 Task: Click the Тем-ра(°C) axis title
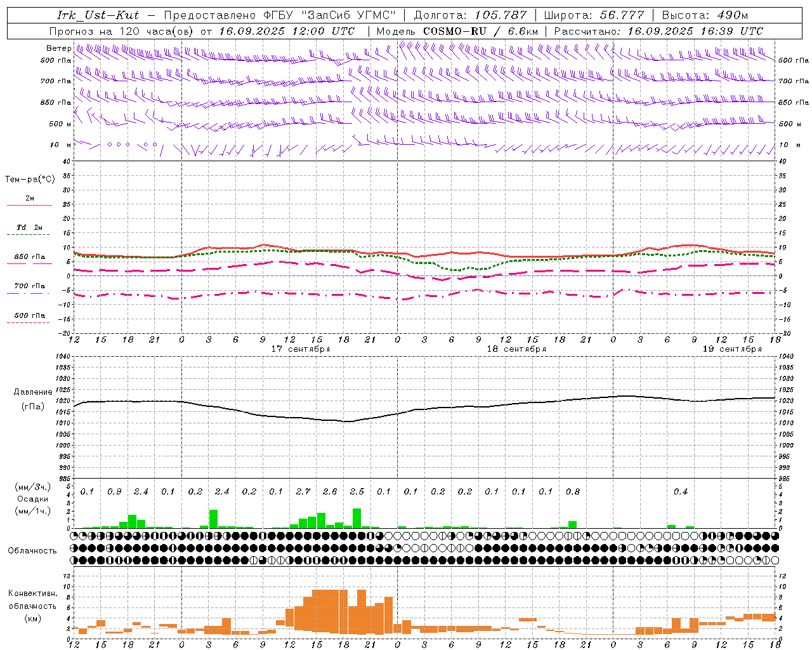[30, 180]
